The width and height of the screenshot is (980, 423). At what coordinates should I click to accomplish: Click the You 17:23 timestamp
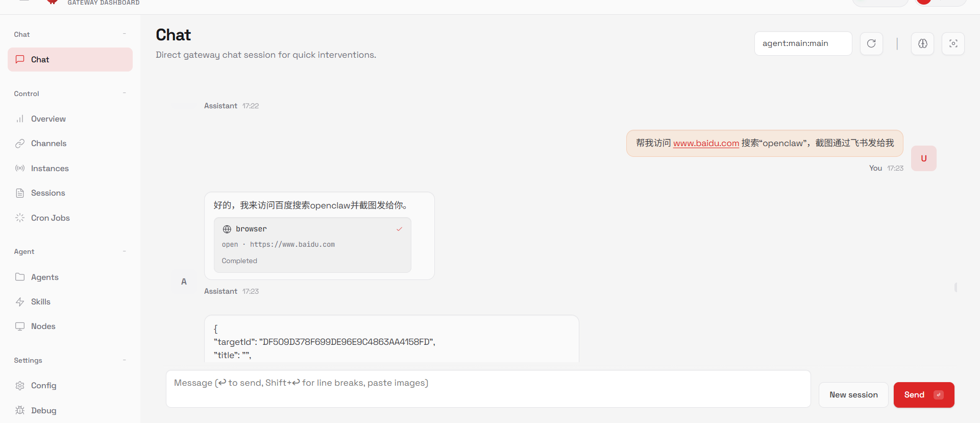click(895, 168)
